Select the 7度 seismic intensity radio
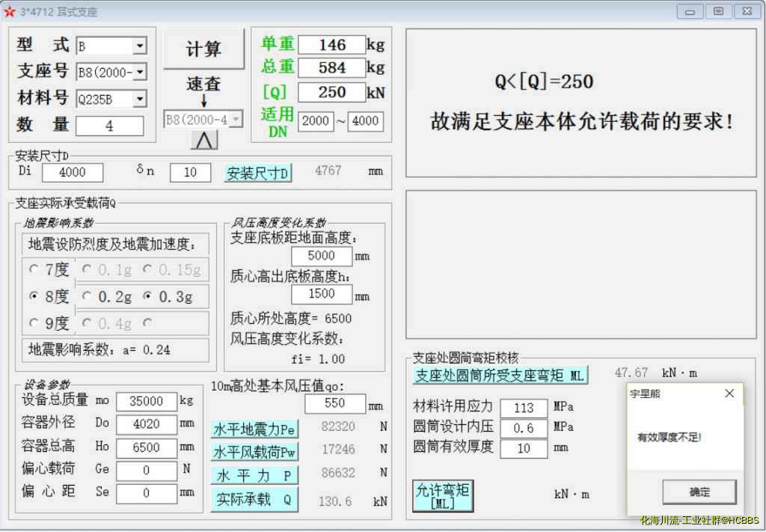Image resolution: width=766 pixels, height=532 pixels. [34, 269]
